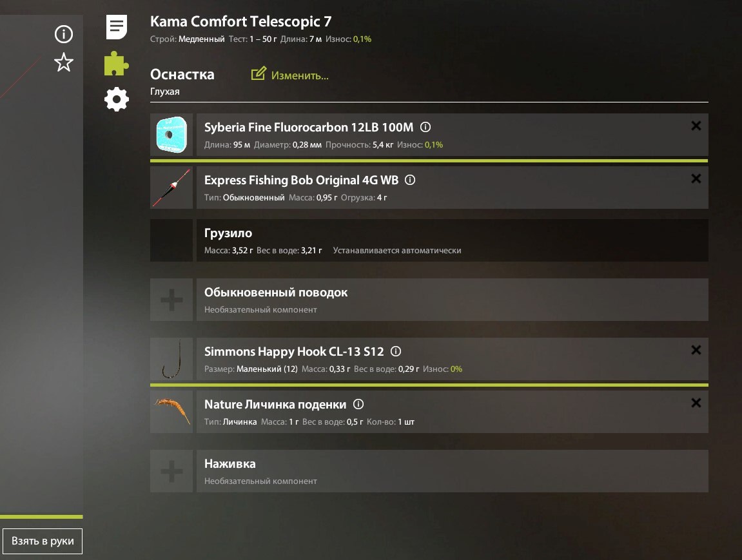
Task: Remove the Express Fishing Bob float
Action: tap(696, 179)
